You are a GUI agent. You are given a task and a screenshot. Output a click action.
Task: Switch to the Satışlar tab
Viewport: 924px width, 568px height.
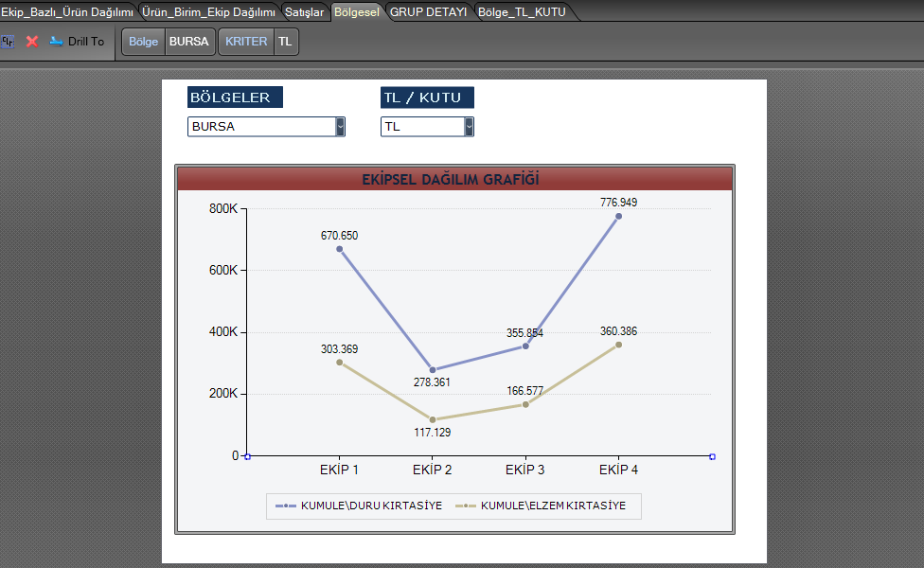pos(305,11)
